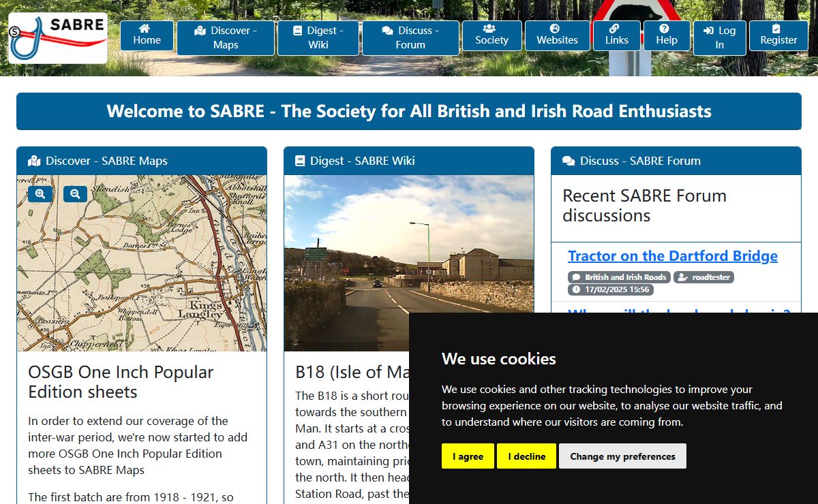Open the Links nav button
Viewport: 818px width, 504px height.
[x=616, y=35]
